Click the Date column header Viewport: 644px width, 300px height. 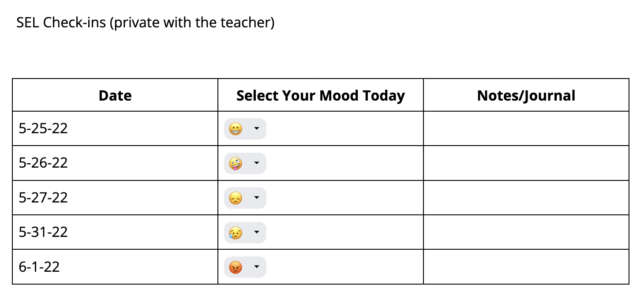[x=115, y=95]
